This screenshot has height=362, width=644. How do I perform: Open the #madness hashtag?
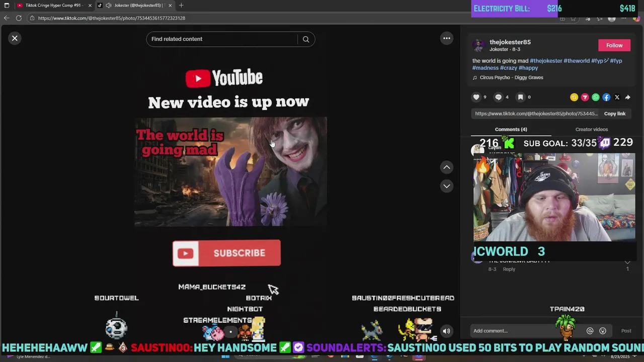pos(486,68)
